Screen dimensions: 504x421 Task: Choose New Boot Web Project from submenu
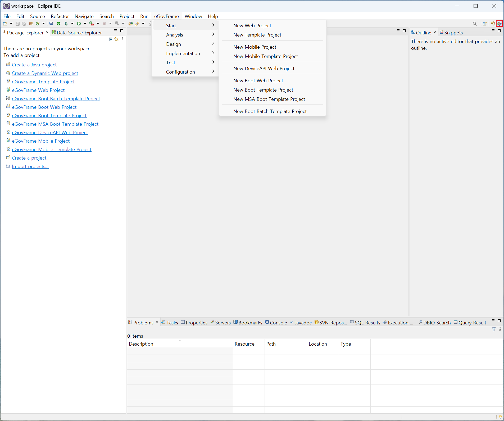tap(258, 80)
